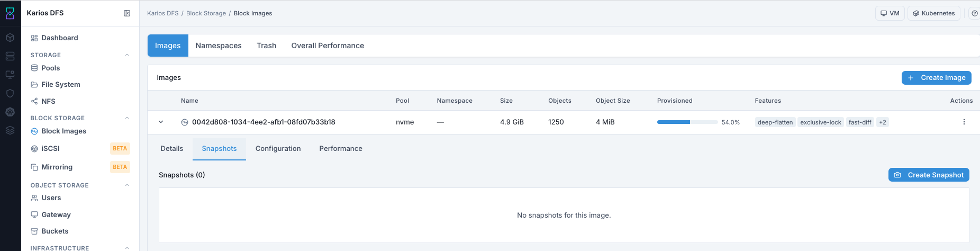Click Block Storage breadcrumb link
980x251 pixels.
(206, 13)
